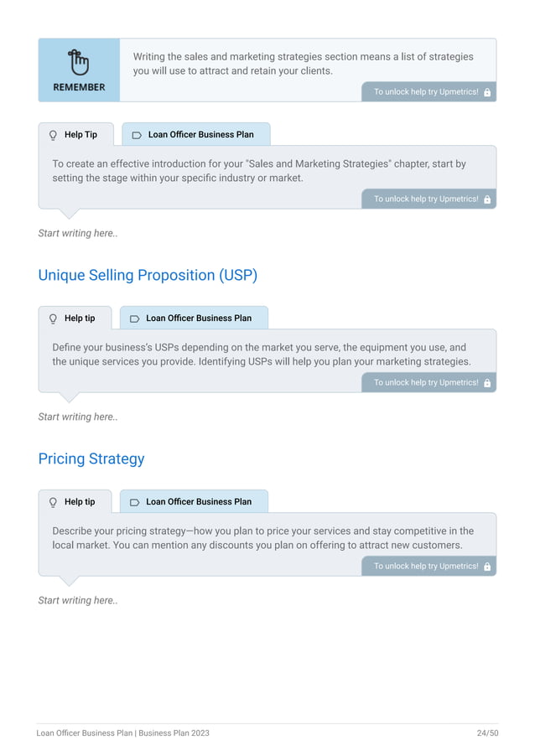Click the unlock Upmetrics button in the Pricing Strategy tip

pyautogui.click(x=429, y=567)
